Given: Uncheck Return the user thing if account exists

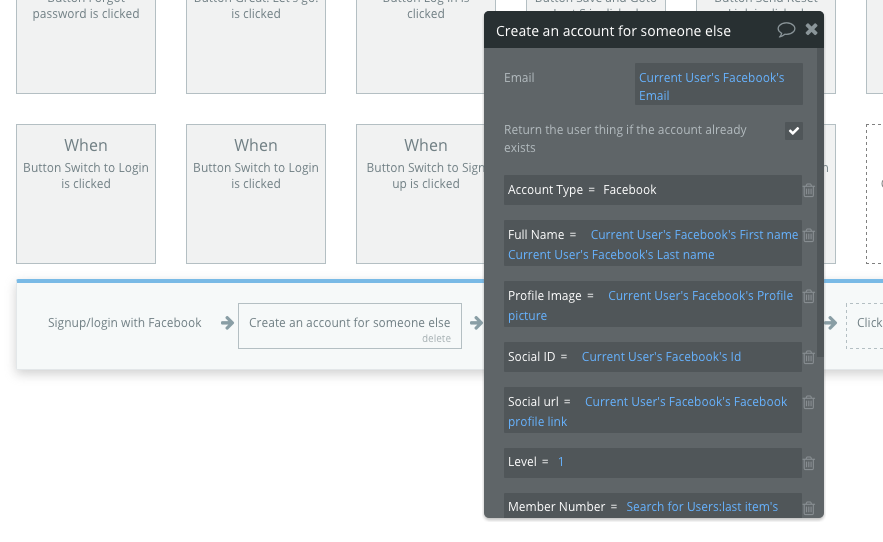Looking at the screenshot, I should pyautogui.click(x=794, y=131).
